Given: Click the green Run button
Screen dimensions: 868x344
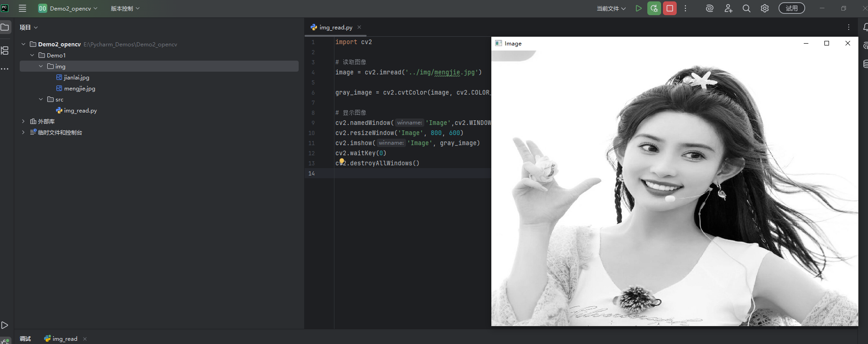Looking at the screenshot, I should [x=638, y=8].
